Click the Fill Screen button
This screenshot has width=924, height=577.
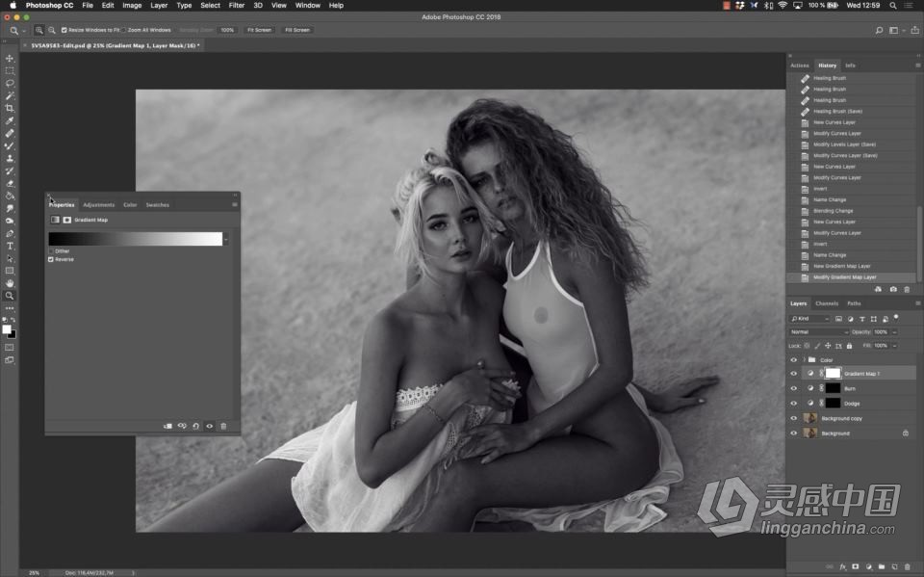click(297, 30)
